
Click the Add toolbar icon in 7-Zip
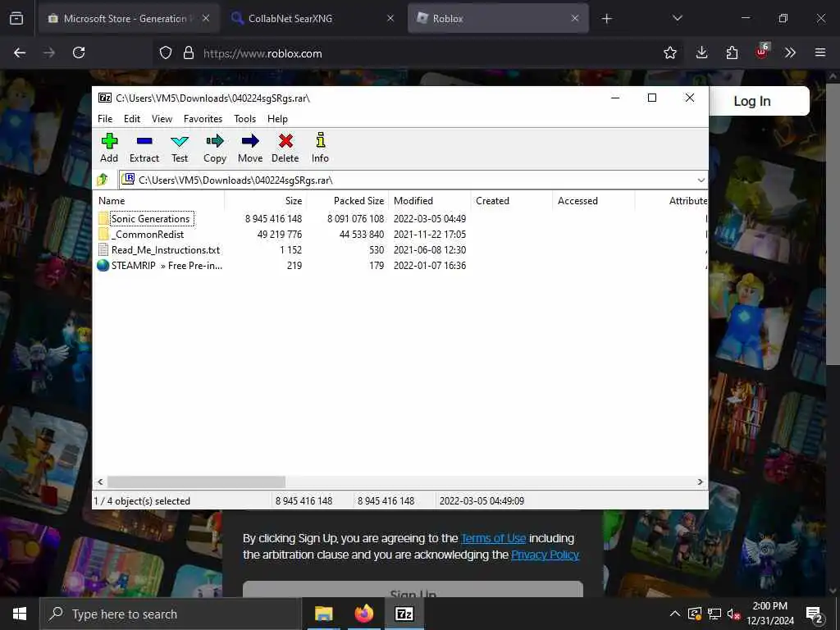pyautogui.click(x=109, y=148)
